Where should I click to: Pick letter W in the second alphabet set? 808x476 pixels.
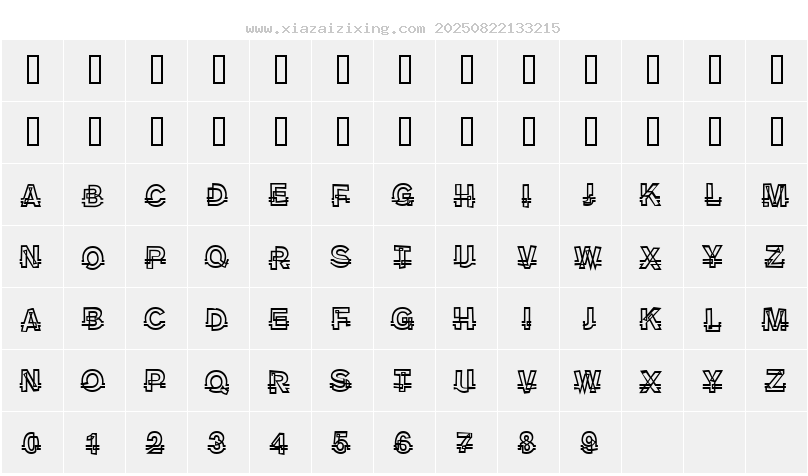[591, 381]
